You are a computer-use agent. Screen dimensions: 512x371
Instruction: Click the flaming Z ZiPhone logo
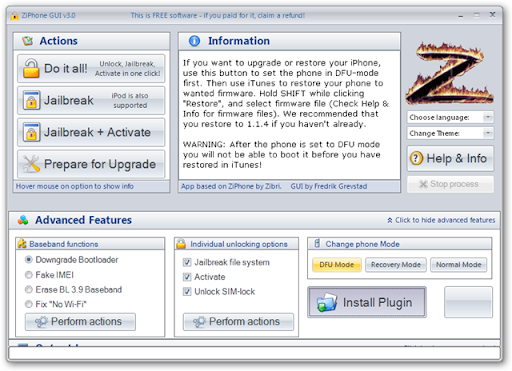pyautogui.click(x=449, y=73)
